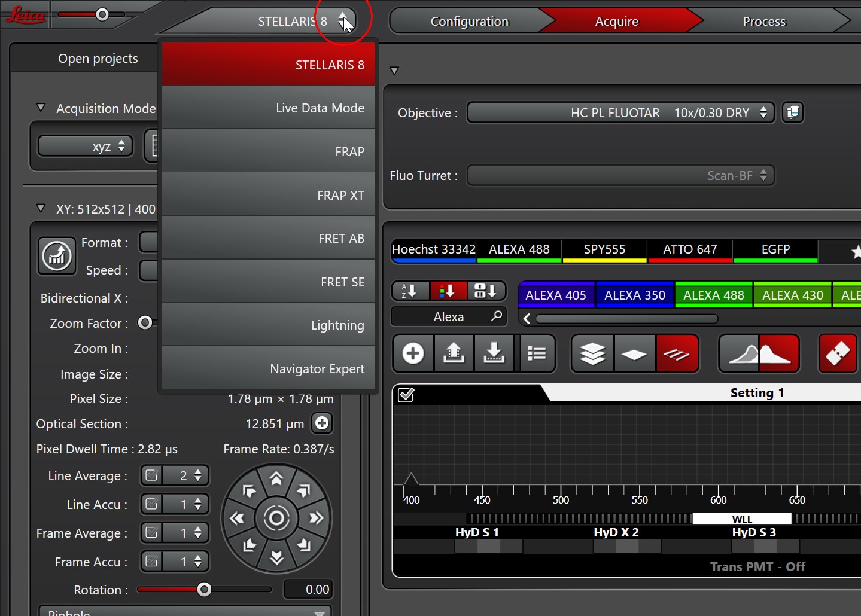Select Live Data Mode from the menu
Screen dimensions: 861x616
coord(268,108)
